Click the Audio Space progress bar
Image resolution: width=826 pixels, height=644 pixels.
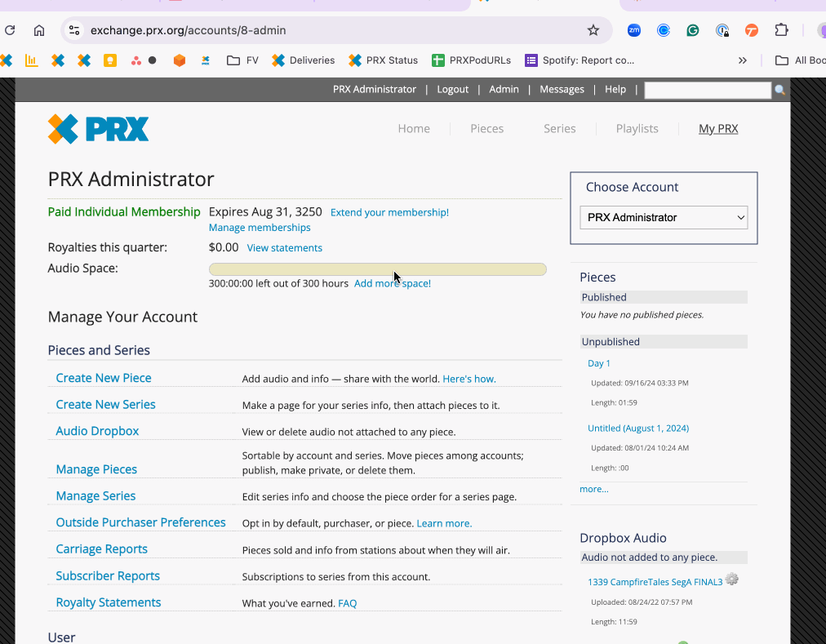coord(378,269)
